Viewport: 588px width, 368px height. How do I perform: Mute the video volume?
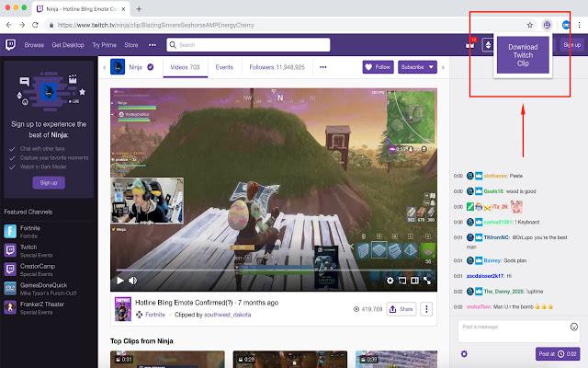click(132, 281)
